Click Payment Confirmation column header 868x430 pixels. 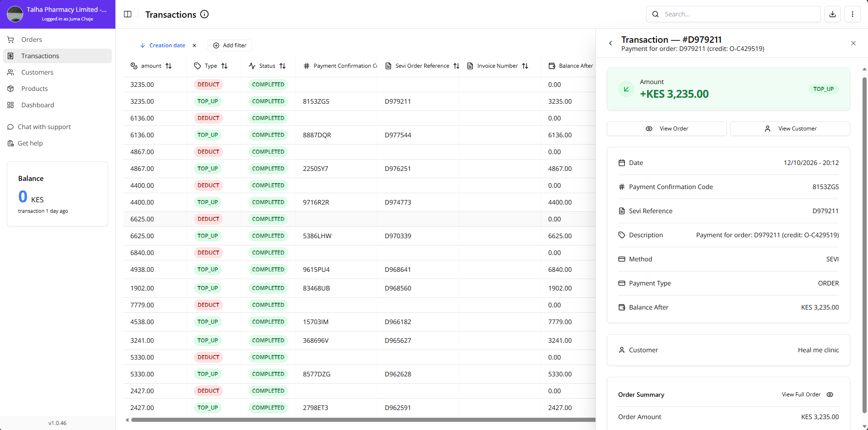click(x=341, y=66)
